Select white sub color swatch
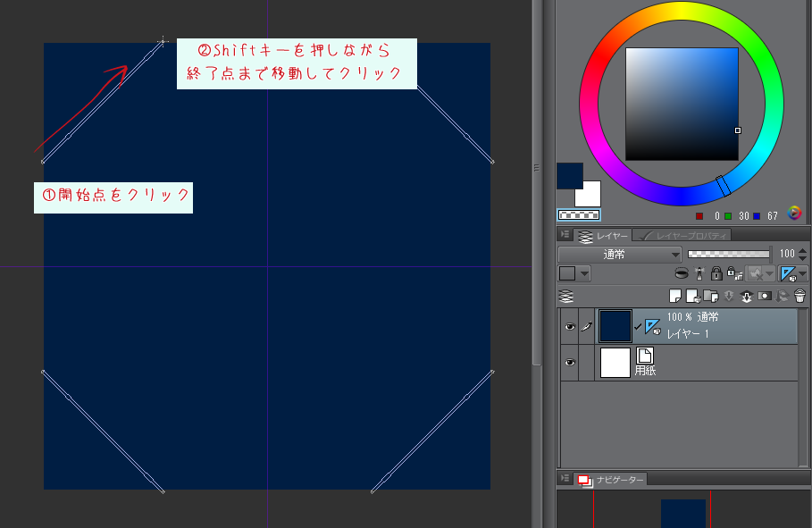 (x=590, y=196)
